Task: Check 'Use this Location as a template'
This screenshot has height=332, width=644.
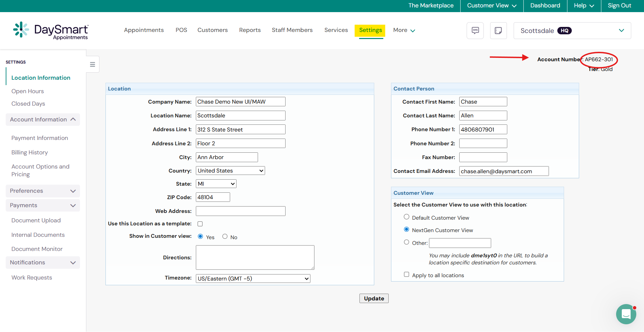Action: (200, 224)
